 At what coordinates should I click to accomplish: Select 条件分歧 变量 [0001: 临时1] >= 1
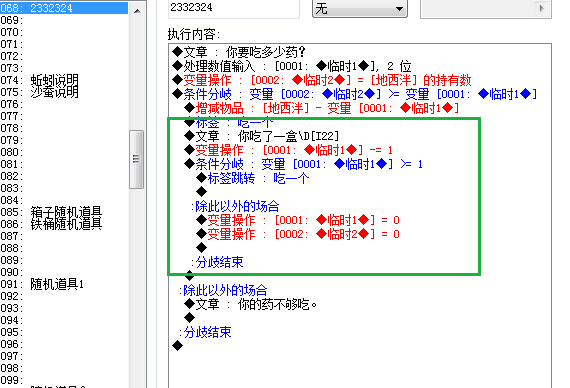[303, 164]
